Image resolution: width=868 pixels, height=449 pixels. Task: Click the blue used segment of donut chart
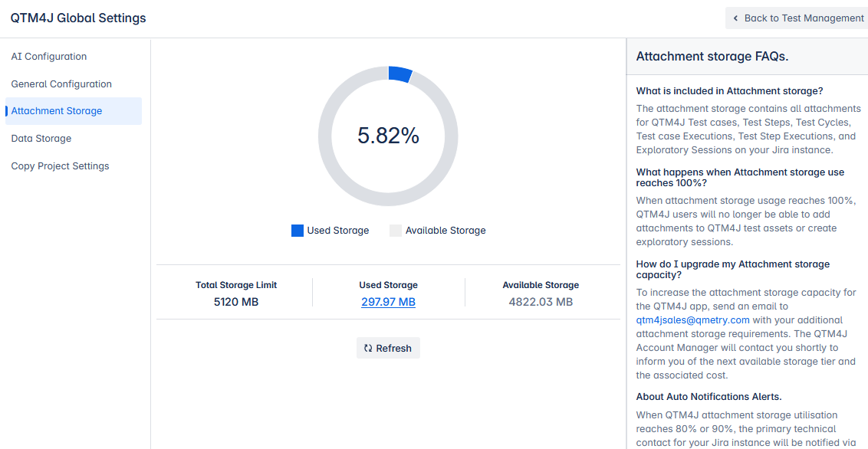(399, 74)
